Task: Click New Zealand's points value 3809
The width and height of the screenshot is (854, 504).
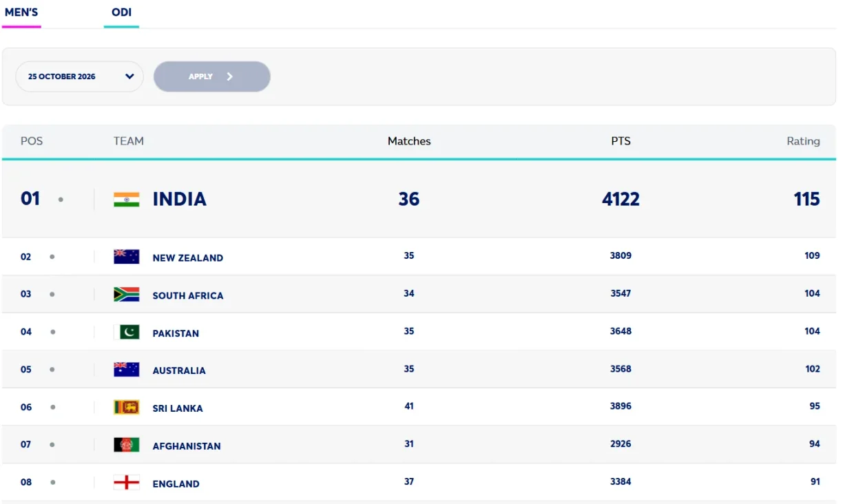Action: coord(621,255)
